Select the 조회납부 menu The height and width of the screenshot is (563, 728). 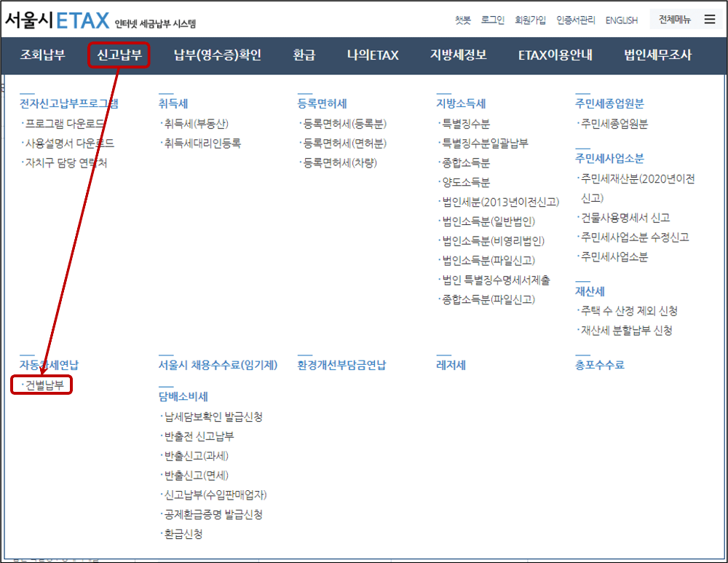[x=41, y=54]
